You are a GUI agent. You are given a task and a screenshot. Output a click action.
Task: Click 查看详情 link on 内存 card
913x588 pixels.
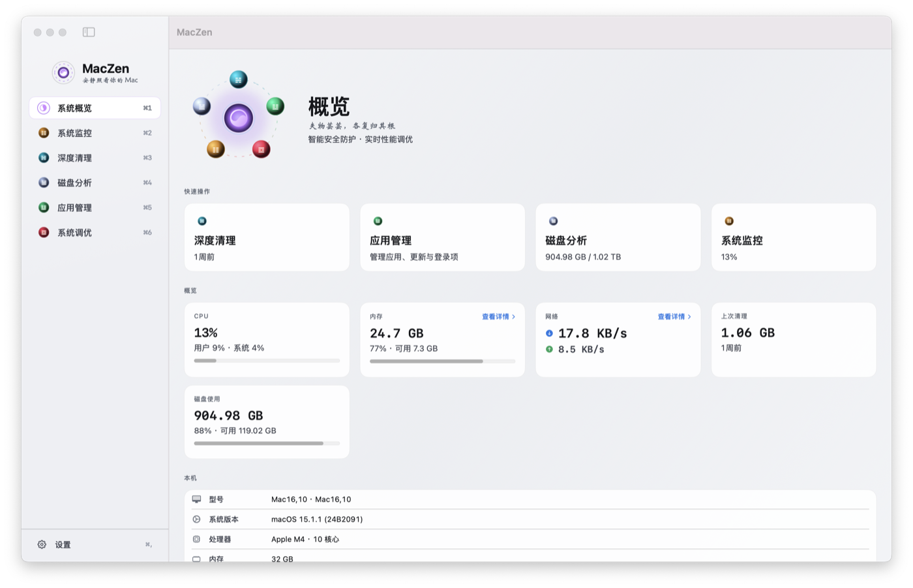pyautogui.click(x=498, y=317)
